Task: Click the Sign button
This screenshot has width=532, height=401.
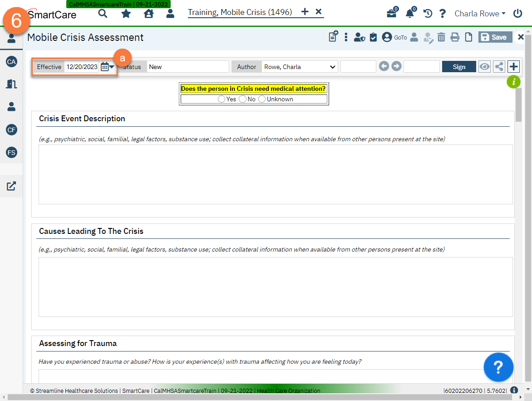Action: pos(459,66)
